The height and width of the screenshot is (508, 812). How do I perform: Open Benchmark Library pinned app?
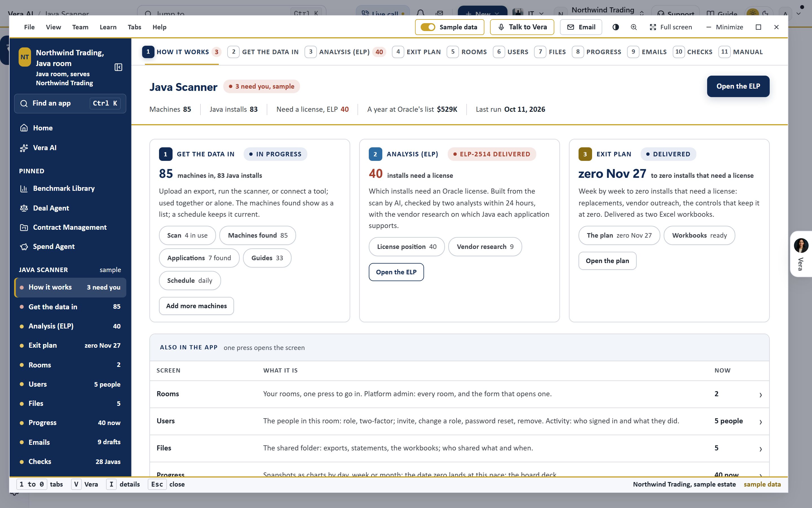click(x=70, y=189)
